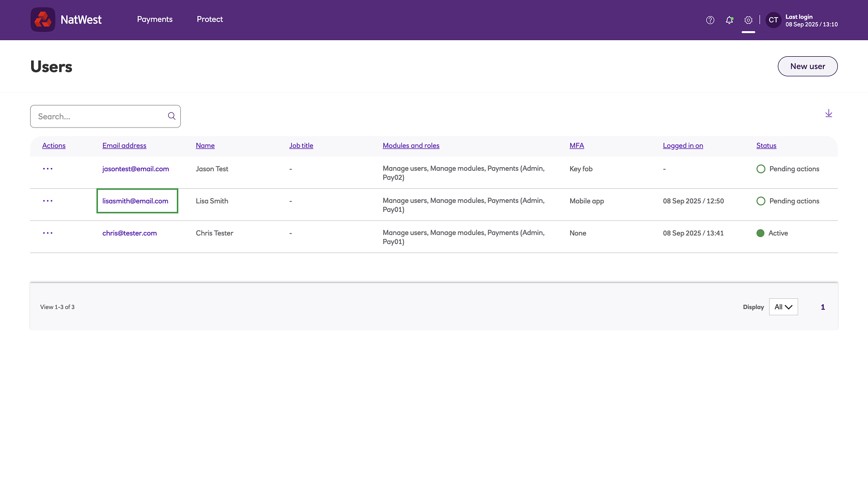Image resolution: width=868 pixels, height=480 pixels.
Task: Open the actions ellipsis for Jason Test
Action: (48, 169)
